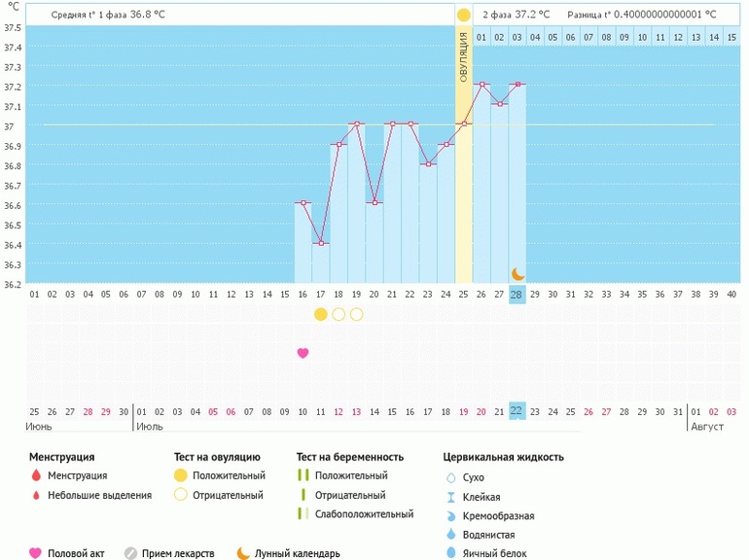
Task: Click the Яичный белок drop legend icon
Action: pyautogui.click(x=450, y=553)
